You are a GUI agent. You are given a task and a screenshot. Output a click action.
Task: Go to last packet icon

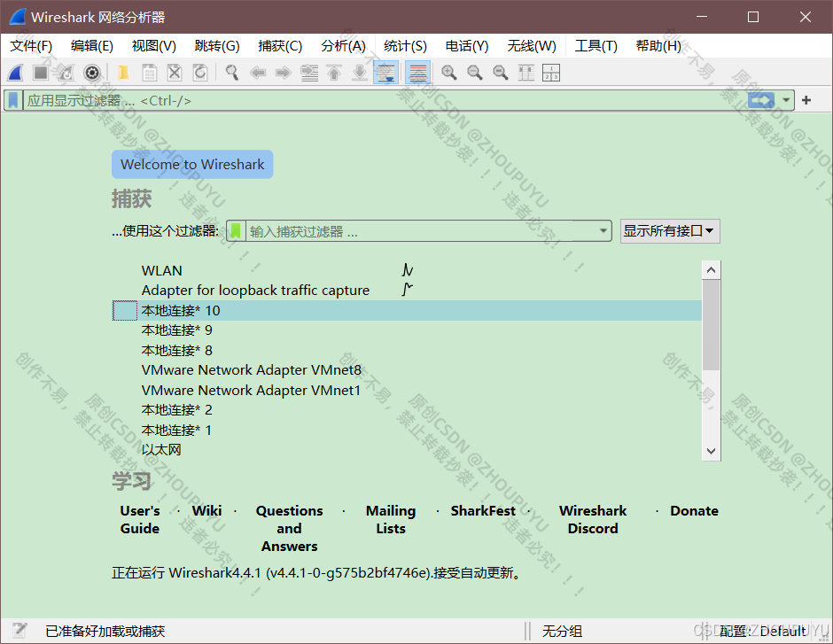coord(360,73)
